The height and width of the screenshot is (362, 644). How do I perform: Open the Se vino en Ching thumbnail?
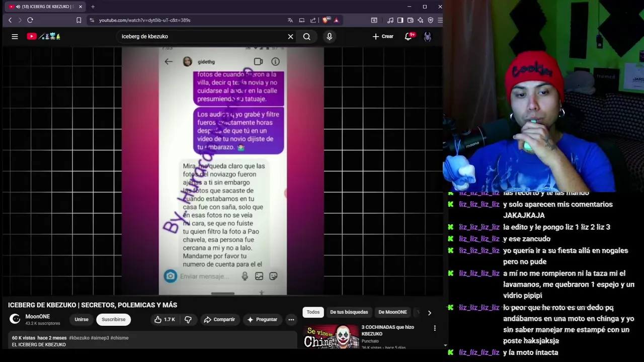tap(330, 336)
